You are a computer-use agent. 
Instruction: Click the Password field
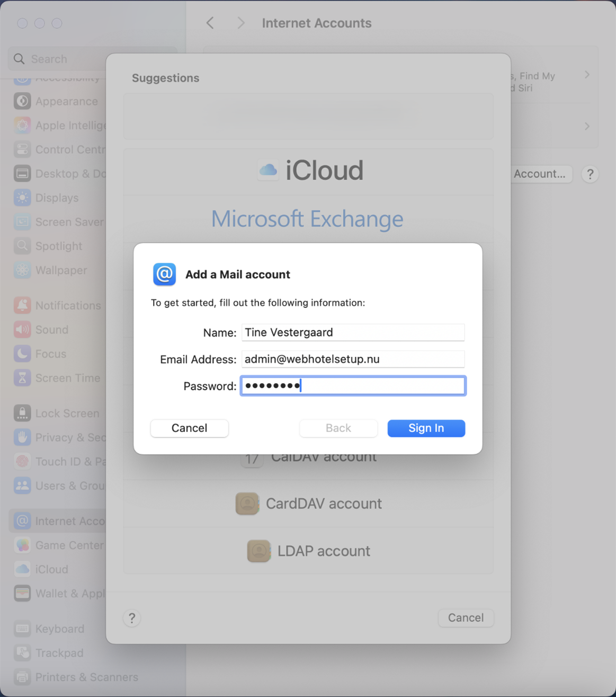[x=353, y=386]
